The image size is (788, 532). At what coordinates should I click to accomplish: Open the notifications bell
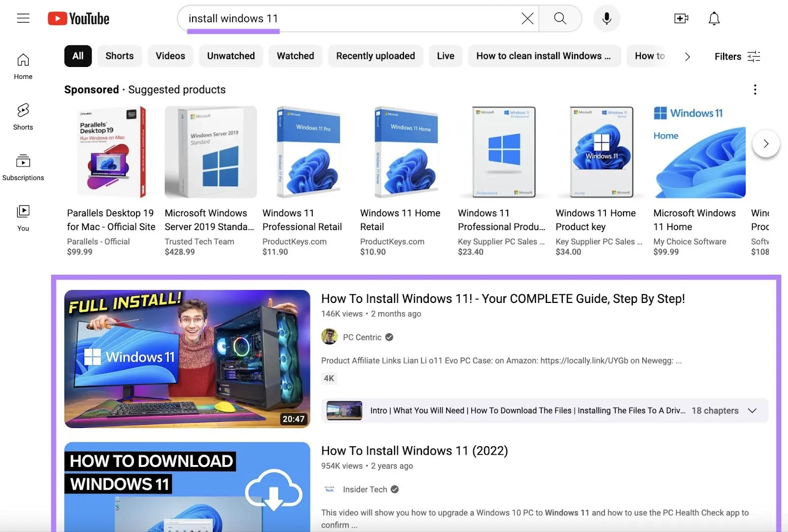pyautogui.click(x=714, y=19)
